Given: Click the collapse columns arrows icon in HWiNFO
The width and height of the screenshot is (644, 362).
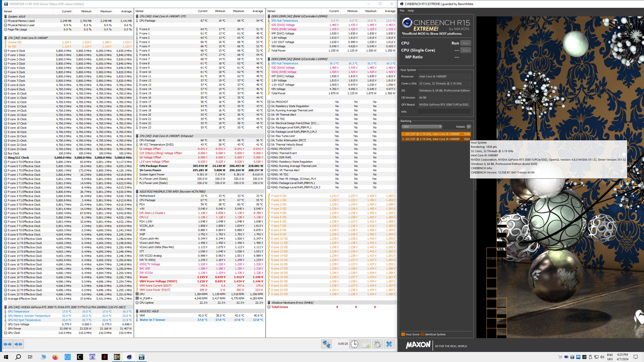Looking at the screenshot, I should [x=18, y=344].
